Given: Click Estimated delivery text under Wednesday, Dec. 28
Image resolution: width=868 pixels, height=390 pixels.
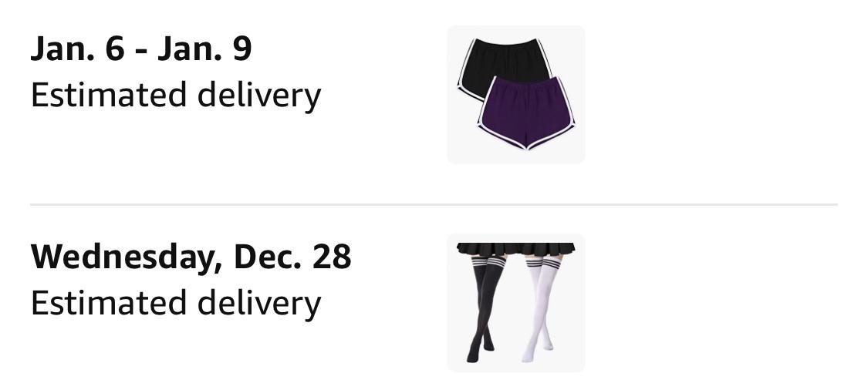Looking at the screenshot, I should (x=176, y=304).
